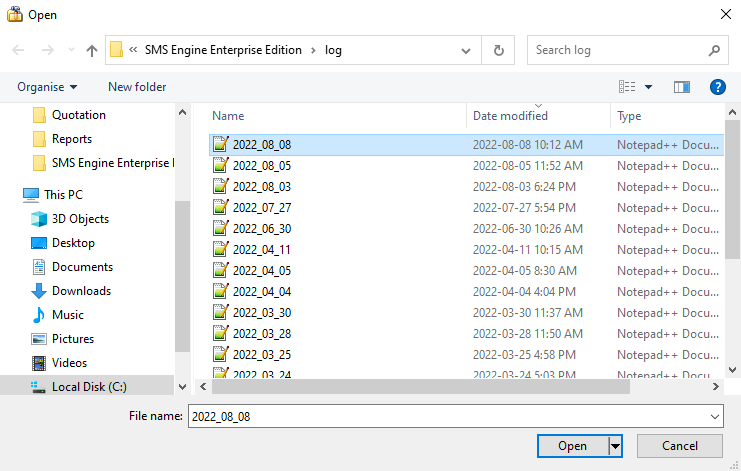This screenshot has width=741, height=471.
Task: Expand the Organise dropdown menu
Action: (47, 87)
